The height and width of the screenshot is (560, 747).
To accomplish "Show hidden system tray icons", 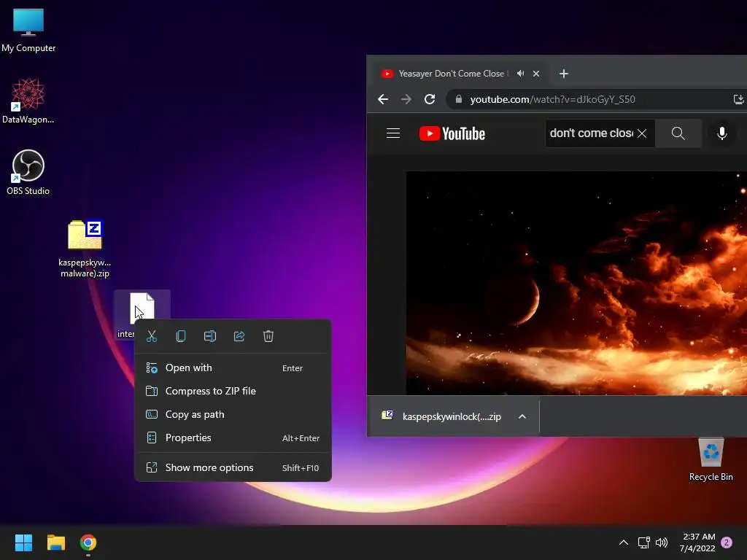I will tap(623, 542).
